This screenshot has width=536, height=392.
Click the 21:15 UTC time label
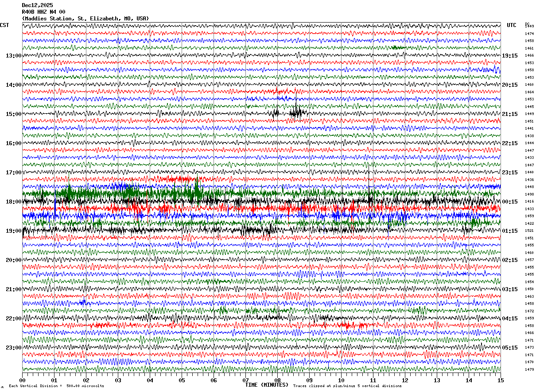[510, 114]
